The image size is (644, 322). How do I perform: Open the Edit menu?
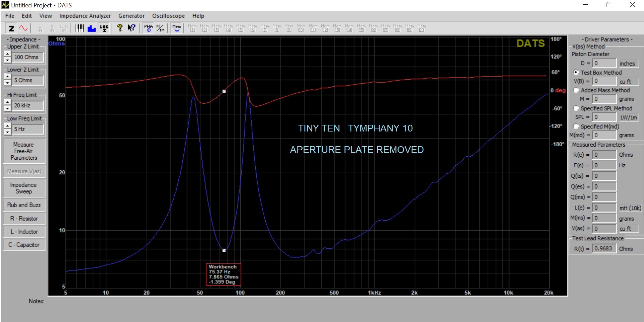(27, 16)
